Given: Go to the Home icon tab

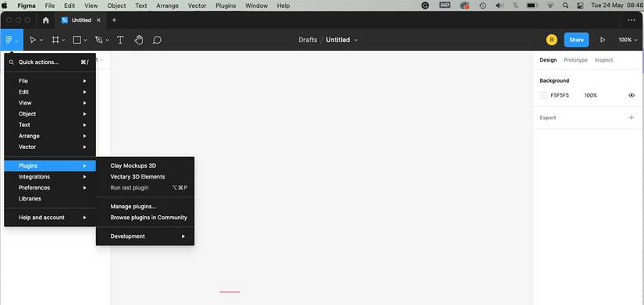Looking at the screenshot, I should coord(45,20).
